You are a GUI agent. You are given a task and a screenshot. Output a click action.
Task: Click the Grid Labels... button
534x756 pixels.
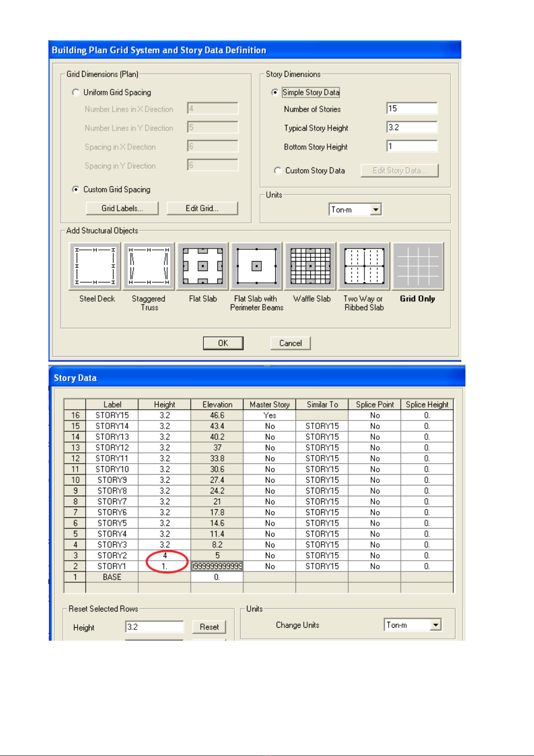coord(122,208)
